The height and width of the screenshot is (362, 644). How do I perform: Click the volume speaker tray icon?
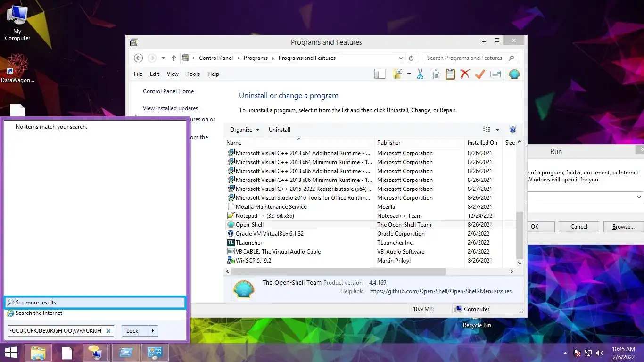[x=600, y=353]
